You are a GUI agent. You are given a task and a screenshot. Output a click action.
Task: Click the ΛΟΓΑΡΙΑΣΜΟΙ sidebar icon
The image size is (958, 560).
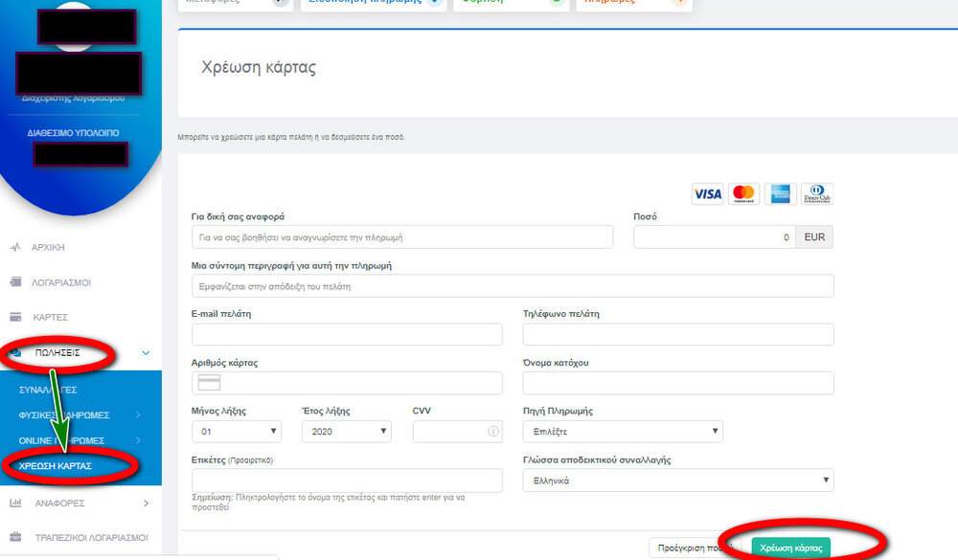coord(14,282)
